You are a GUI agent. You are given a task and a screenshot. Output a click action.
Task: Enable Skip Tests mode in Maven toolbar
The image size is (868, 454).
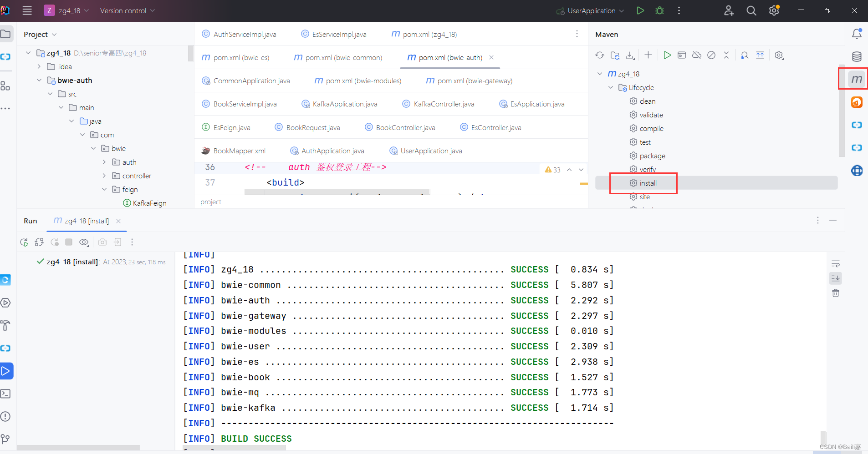pyautogui.click(x=711, y=55)
